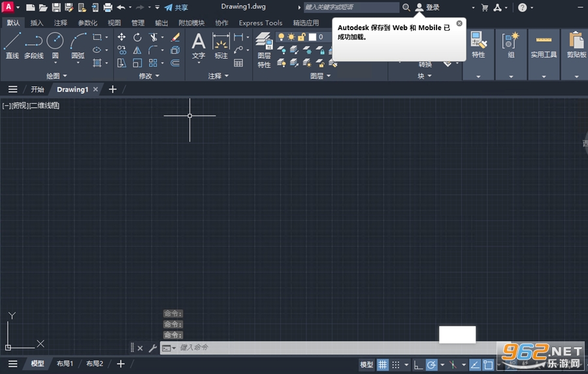Select the Erase tool
Image resolution: width=588 pixels, height=374 pixels.
(175, 37)
